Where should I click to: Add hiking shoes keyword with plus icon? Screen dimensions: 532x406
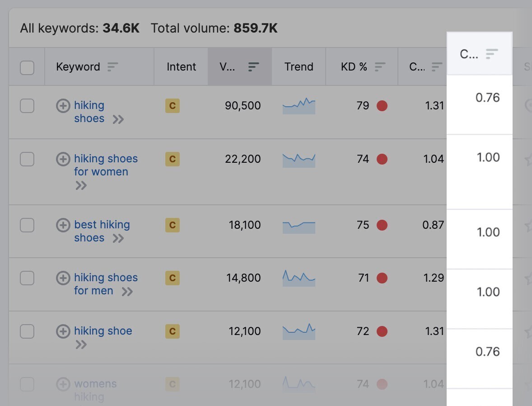coord(63,106)
